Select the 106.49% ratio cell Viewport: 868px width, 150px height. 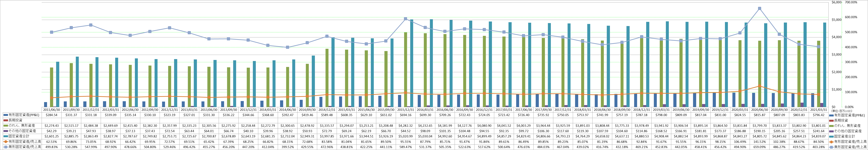tap(740, 142)
